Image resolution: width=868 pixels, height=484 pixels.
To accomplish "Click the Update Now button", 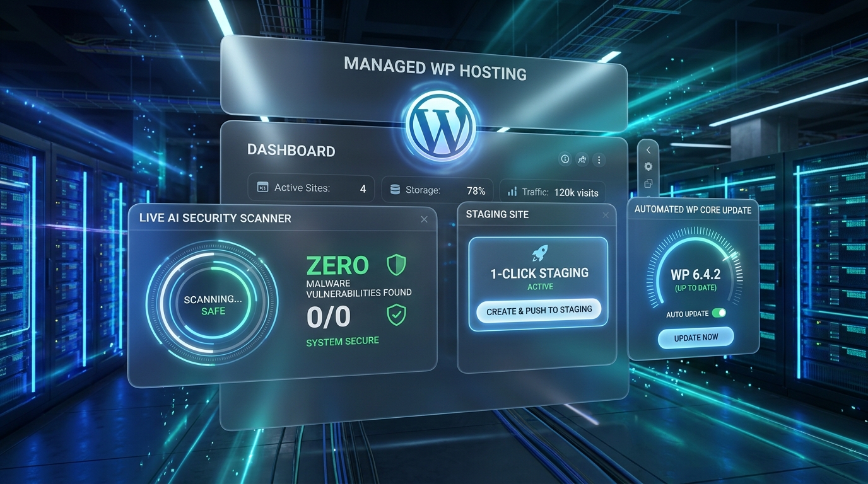I will click(x=696, y=337).
